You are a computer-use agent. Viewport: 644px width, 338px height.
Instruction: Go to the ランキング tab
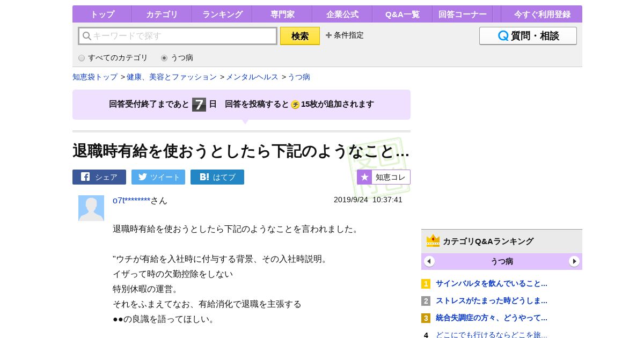[222, 14]
